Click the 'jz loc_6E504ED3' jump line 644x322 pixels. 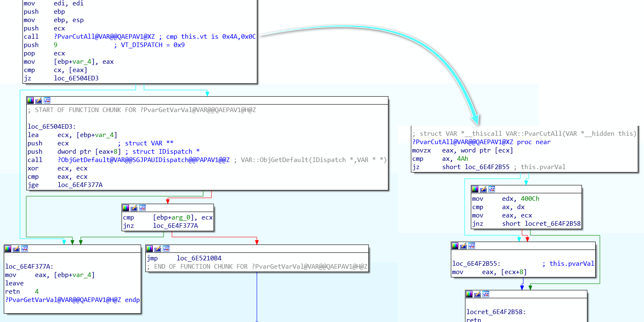click(x=61, y=78)
